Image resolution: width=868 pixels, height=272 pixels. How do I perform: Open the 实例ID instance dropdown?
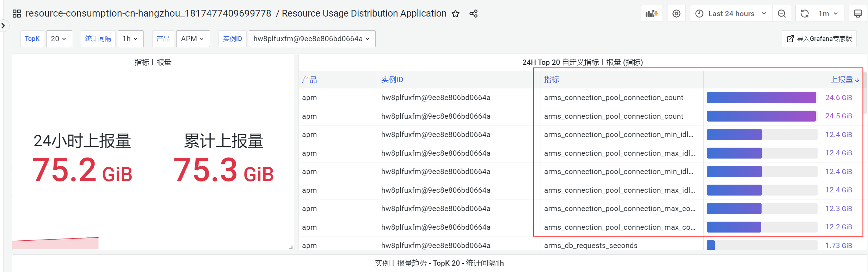tap(312, 39)
